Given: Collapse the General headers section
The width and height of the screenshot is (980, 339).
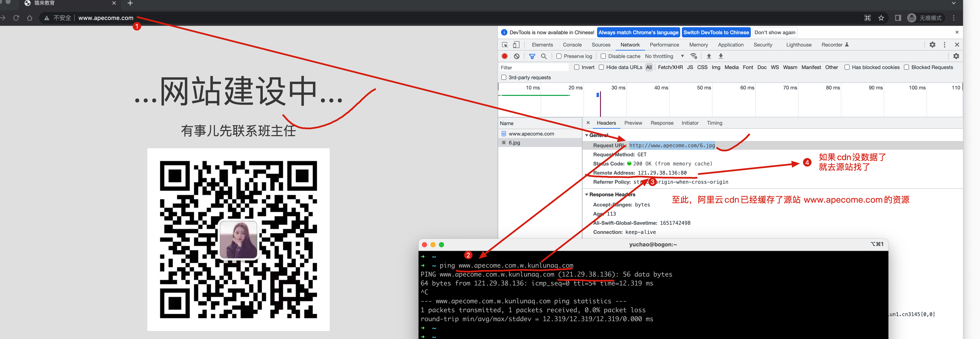Looking at the screenshot, I should point(587,135).
